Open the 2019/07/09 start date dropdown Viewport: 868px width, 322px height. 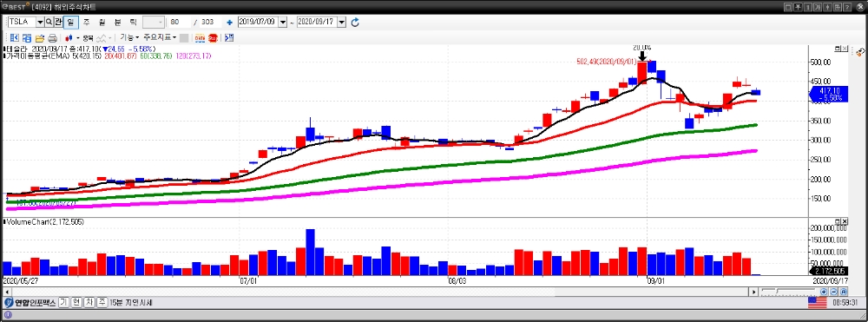pyautogui.click(x=283, y=22)
